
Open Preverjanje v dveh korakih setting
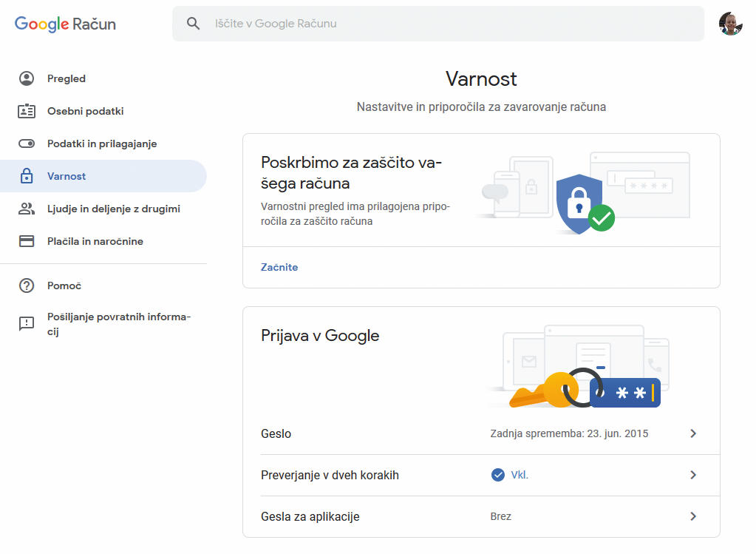click(x=481, y=475)
